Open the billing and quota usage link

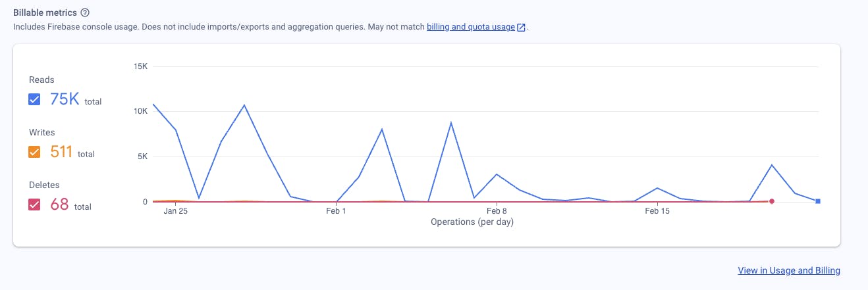click(470, 27)
